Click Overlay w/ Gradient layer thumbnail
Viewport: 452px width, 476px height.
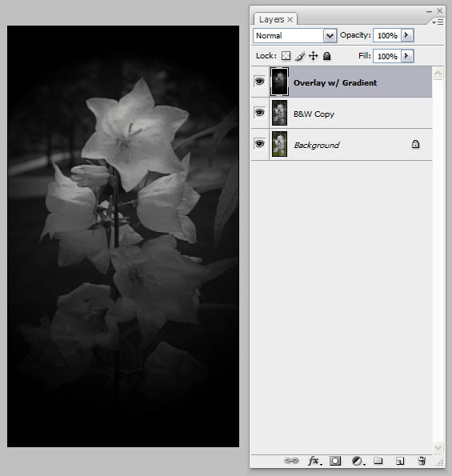[x=279, y=82]
